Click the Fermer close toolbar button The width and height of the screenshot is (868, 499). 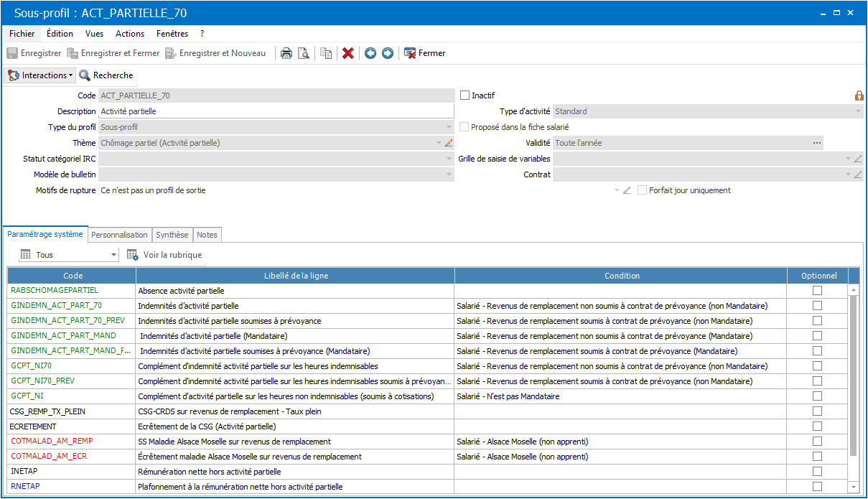click(x=425, y=53)
